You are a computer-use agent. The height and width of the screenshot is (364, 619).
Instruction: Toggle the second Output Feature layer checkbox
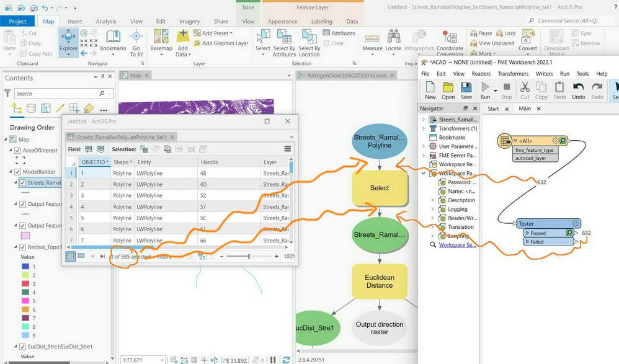click(22, 226)
